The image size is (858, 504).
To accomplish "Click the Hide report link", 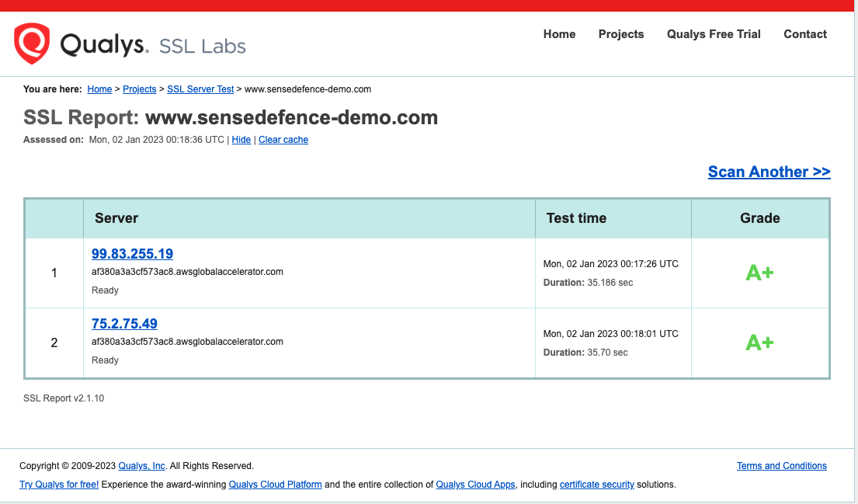I will (x=241, y=140).
